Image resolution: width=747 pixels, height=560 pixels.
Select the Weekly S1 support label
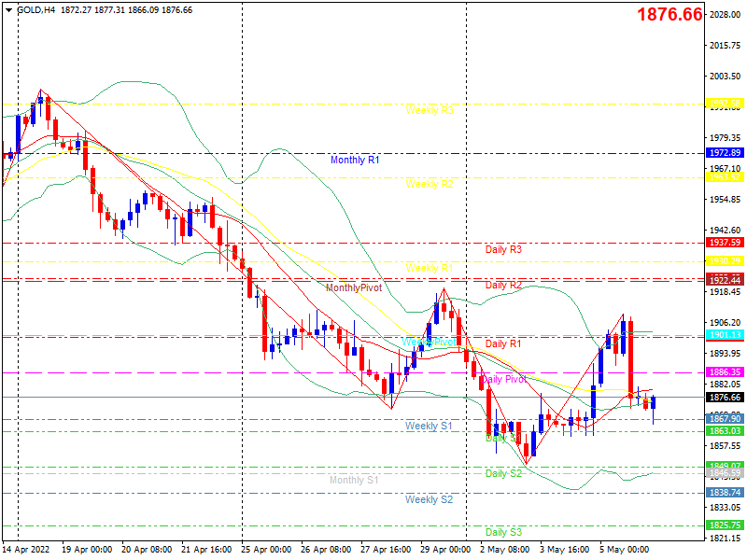429,426
